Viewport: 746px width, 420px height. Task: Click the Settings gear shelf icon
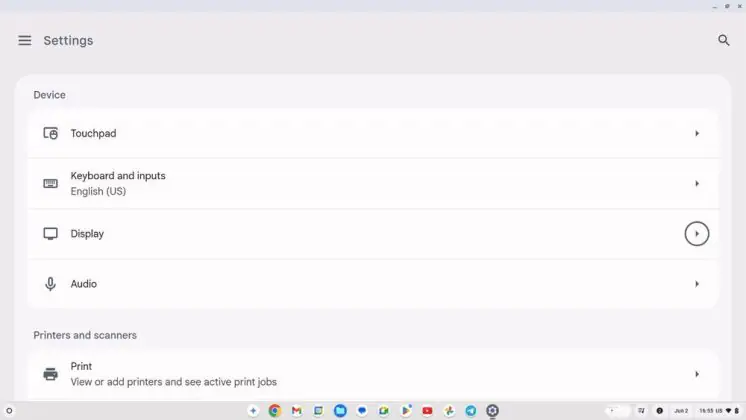point(492,410)
